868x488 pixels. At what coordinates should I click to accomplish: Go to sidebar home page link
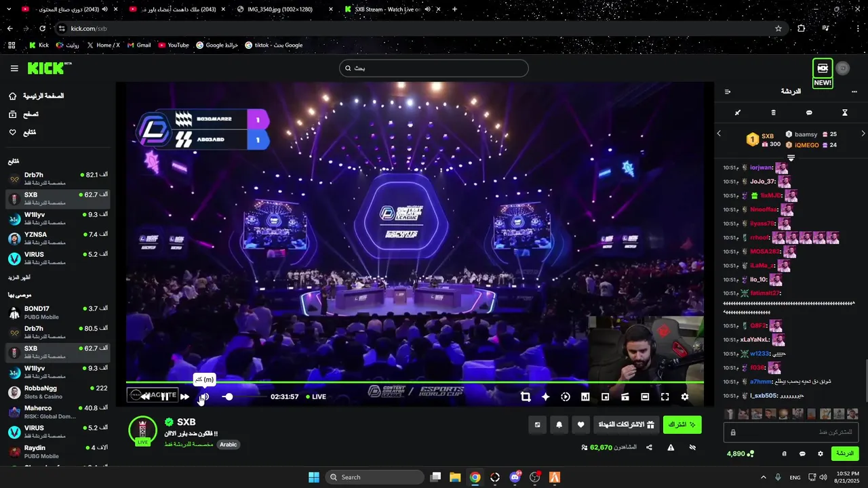(37, 96)
